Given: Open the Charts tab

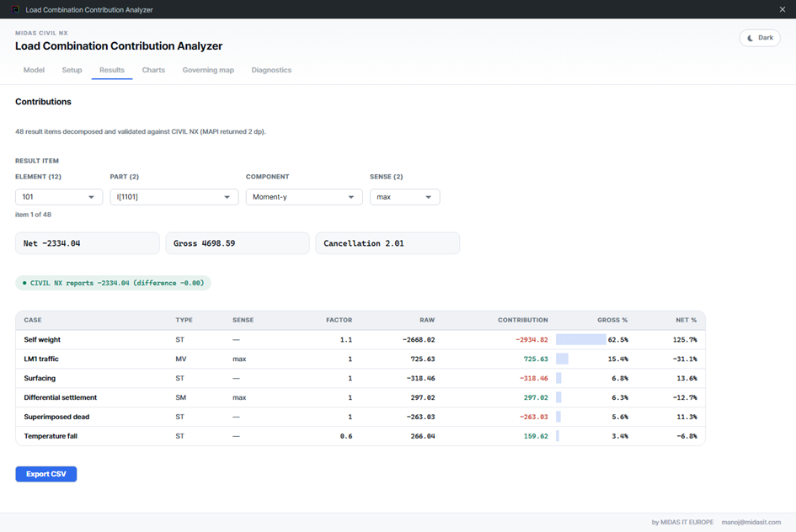Looking at the screenshot, I should (x=153, y=70).
